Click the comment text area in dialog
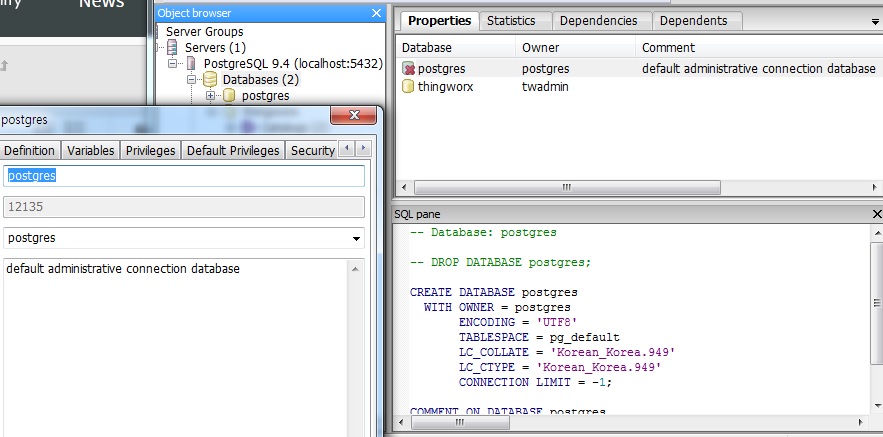Viewport: 883px width, 437px height. [x=178, y=347]
